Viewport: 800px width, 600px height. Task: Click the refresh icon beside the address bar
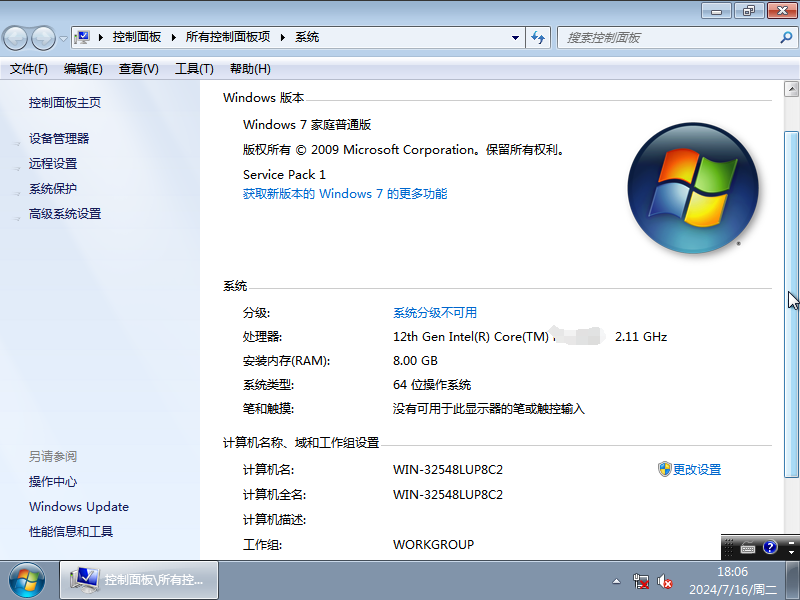click(537, 37)
